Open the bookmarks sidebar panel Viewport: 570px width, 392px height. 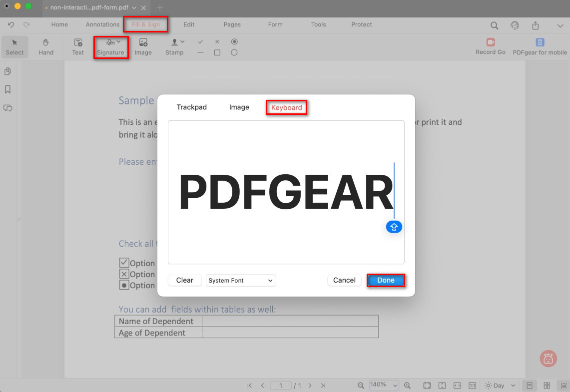point(7,89)
